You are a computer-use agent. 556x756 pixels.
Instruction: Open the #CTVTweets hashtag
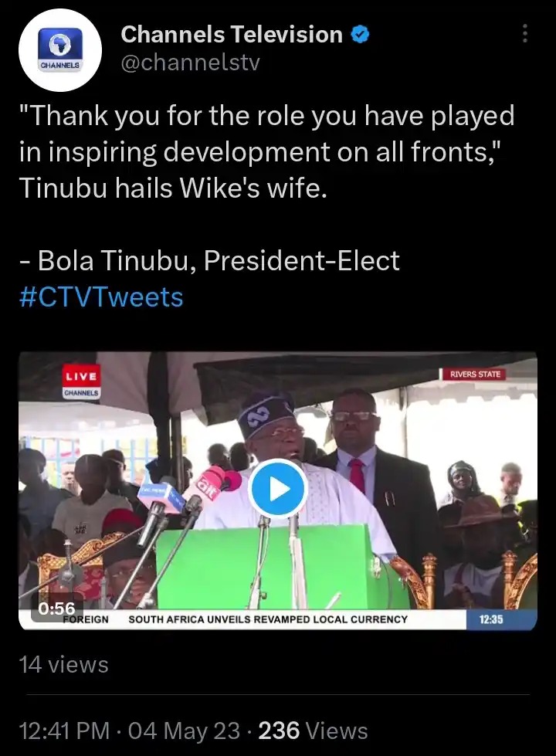coord(101,297)
